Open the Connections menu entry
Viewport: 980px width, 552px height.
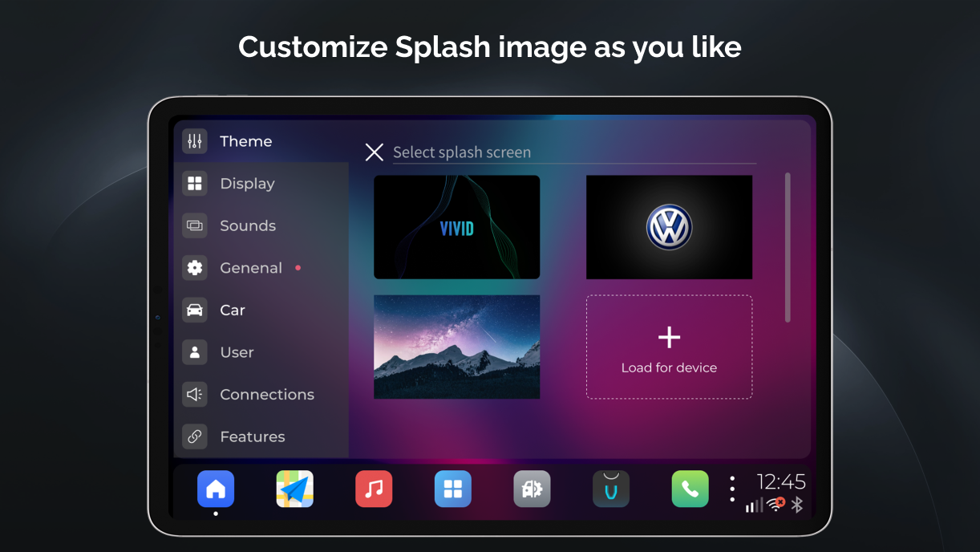(267, 394)
